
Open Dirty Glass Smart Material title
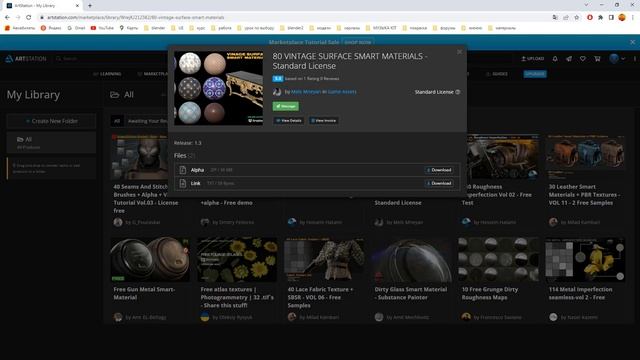point(411,293)
